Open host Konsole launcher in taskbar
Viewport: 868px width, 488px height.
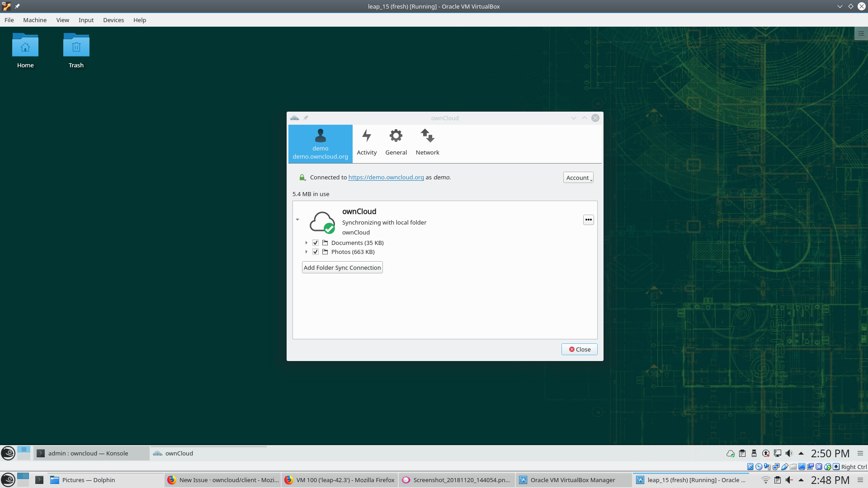point(39,480)
